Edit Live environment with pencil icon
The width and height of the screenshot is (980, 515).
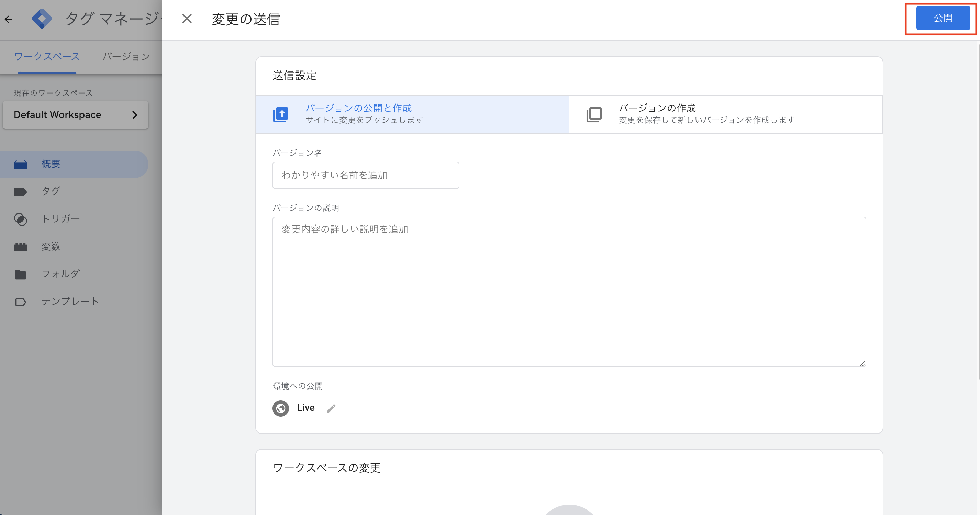tap(331, 408)
